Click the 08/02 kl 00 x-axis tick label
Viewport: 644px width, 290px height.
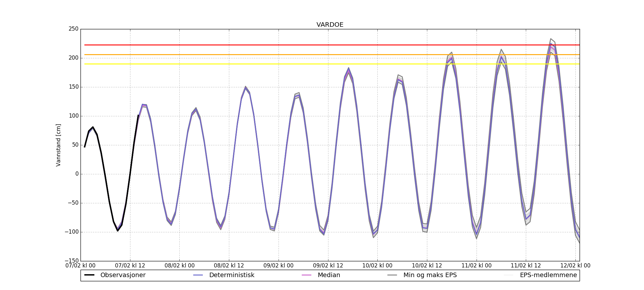tap(179, 266)
